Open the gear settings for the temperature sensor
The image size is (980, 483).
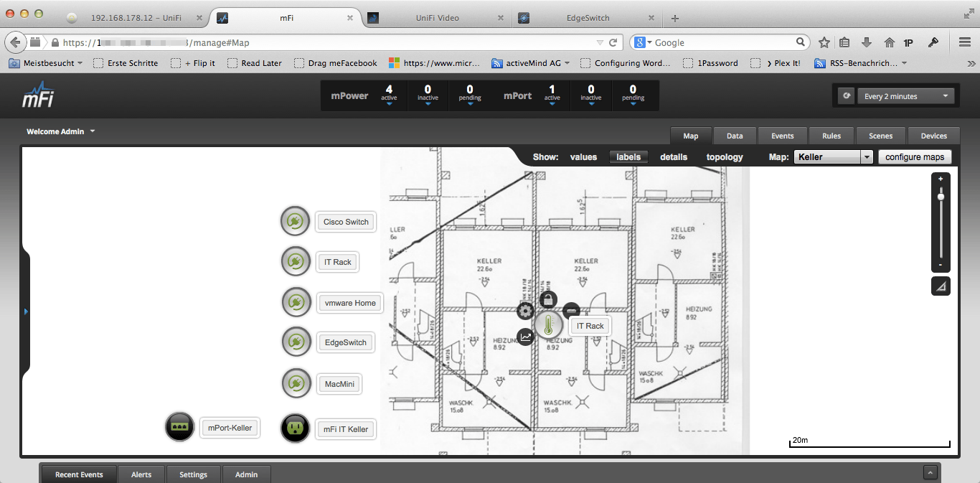[526, 311]
